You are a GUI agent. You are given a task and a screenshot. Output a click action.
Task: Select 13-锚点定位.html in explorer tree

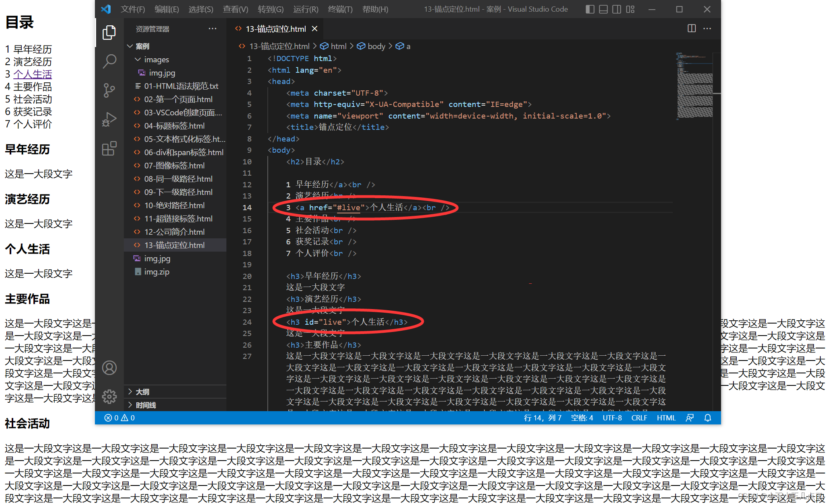tap(175, 245)
